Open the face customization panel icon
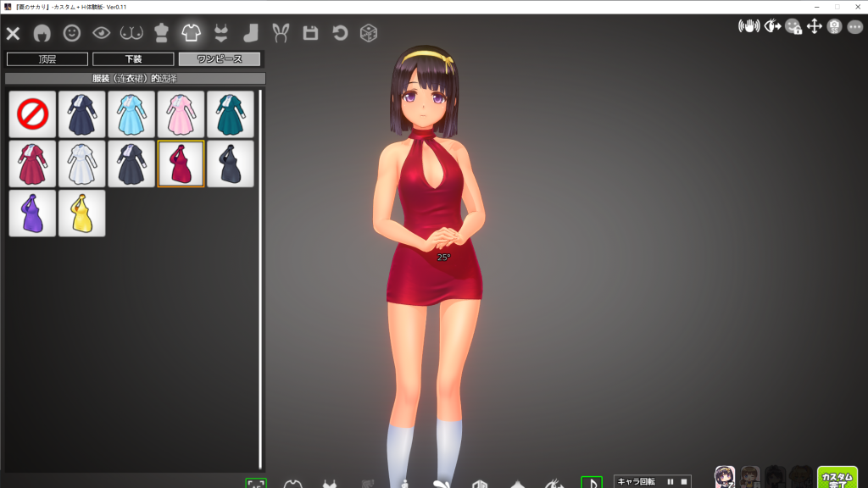868x488 pixels. (71, 34)
